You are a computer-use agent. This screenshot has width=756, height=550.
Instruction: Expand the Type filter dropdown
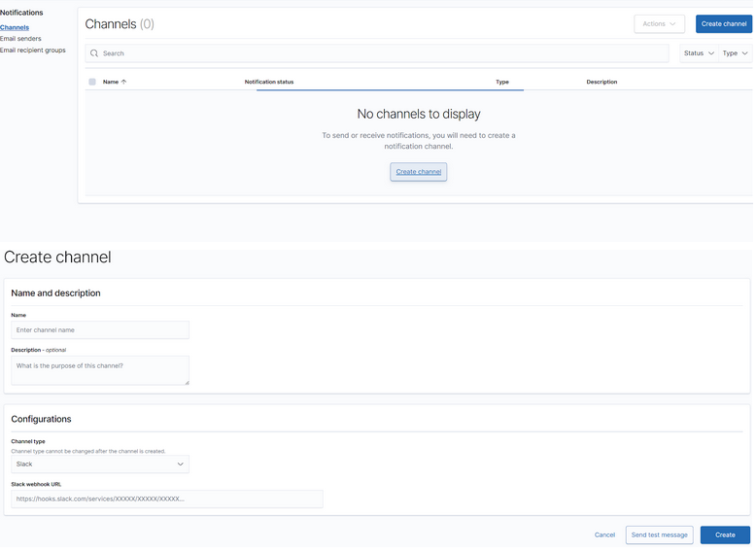pos(735,53)
